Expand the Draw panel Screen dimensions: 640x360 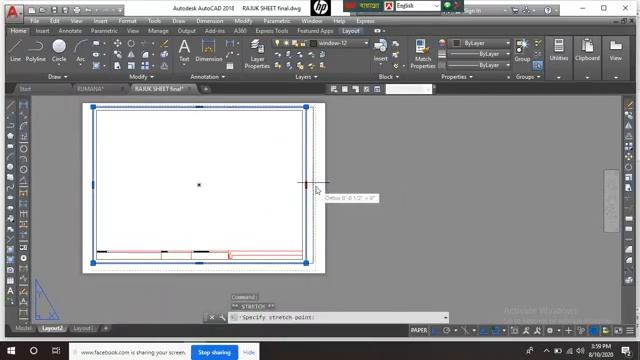pos(58,77)
